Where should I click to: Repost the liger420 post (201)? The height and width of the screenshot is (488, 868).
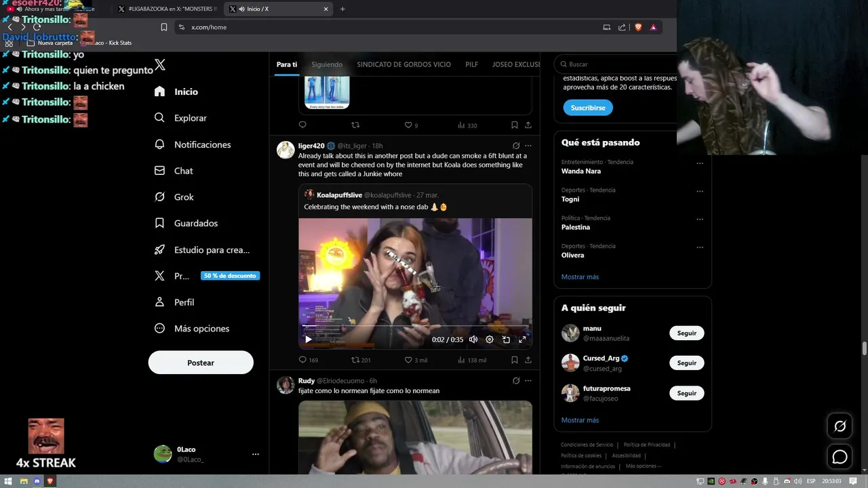[361, 360]
